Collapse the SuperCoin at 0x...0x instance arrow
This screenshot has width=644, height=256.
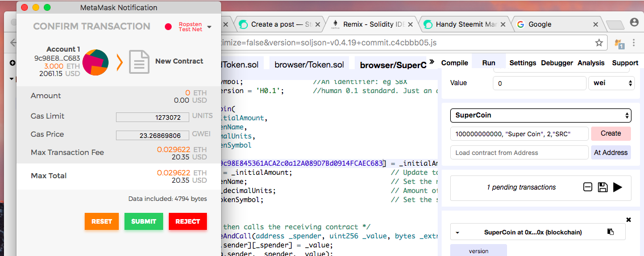point(458,233)
